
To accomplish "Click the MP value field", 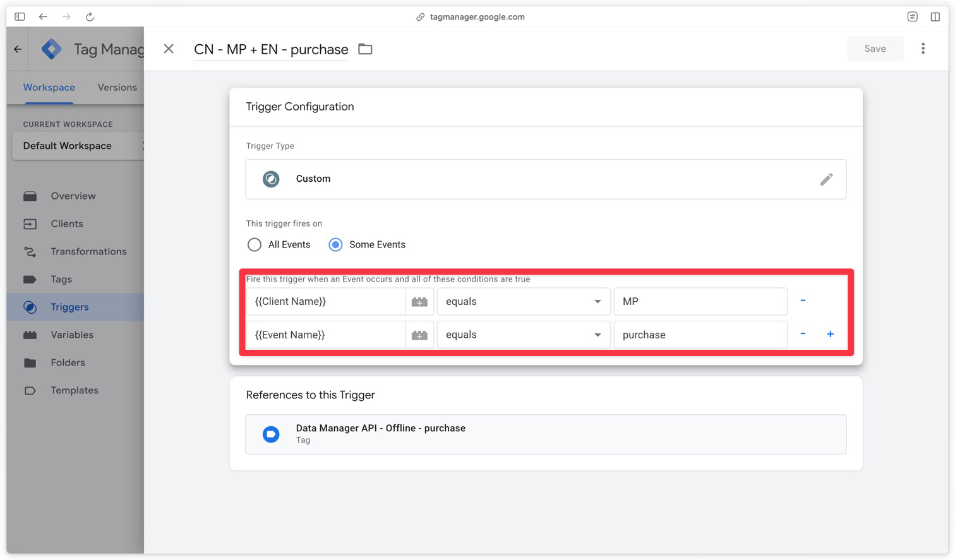I will point(700,302).
